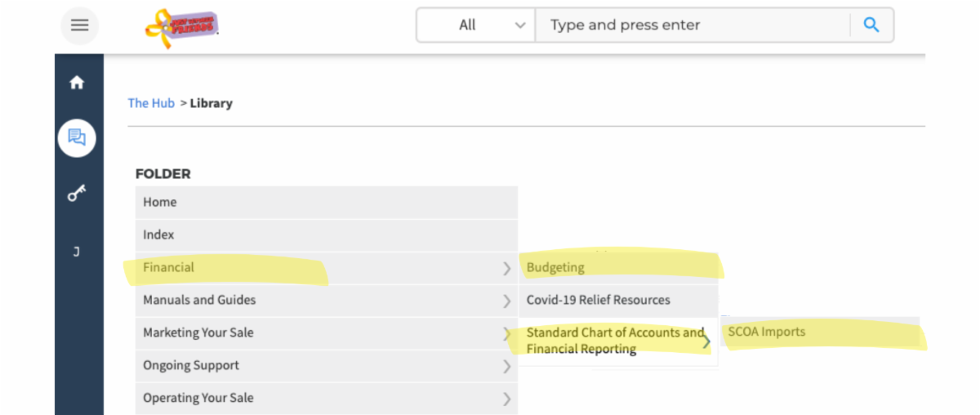
Task: Open Covid-19 Relief Resources folder
Action: [598, 300]
